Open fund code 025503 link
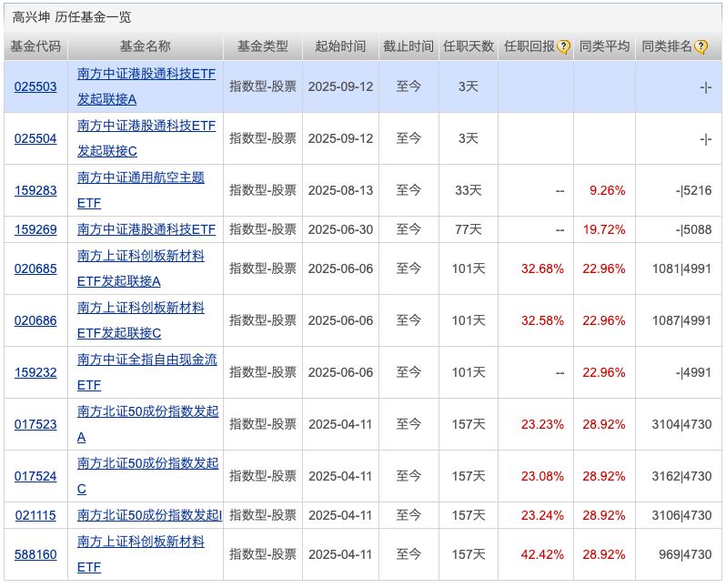Image resolution: width=726 pixels, height=588 pixels. click(35, 86)
